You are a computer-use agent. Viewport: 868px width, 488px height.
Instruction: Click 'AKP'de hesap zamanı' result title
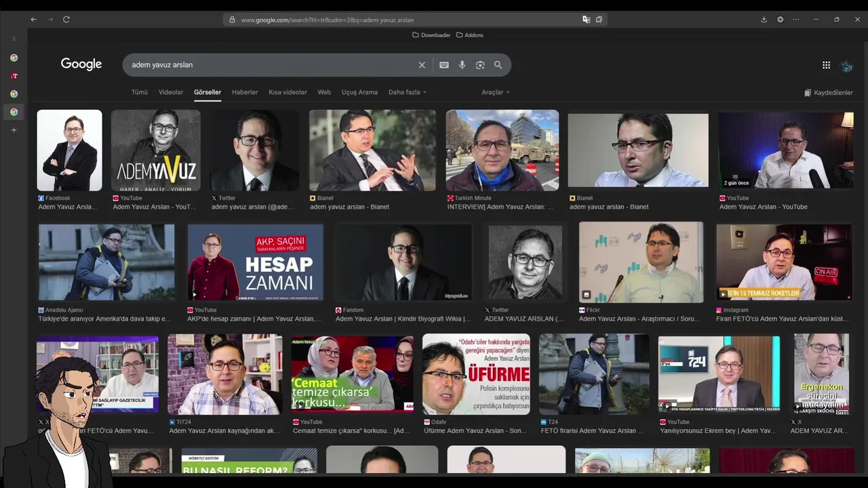(254, 319)
